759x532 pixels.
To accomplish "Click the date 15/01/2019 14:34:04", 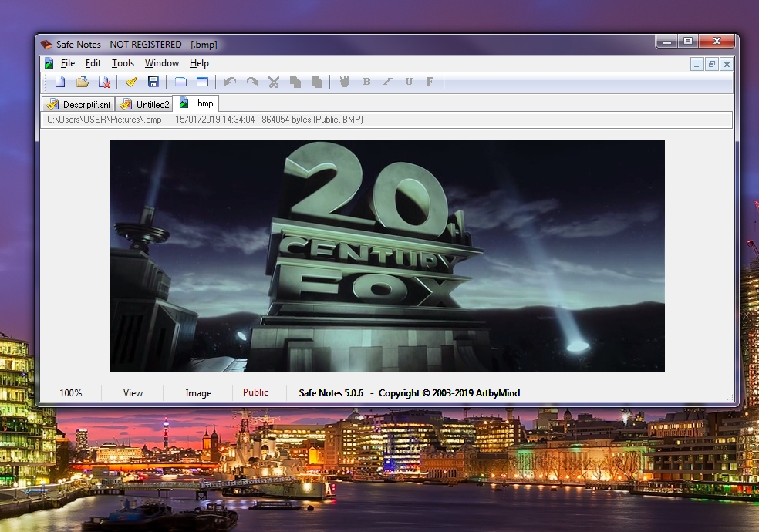I will pyautogui.click(x=215, y=120).
